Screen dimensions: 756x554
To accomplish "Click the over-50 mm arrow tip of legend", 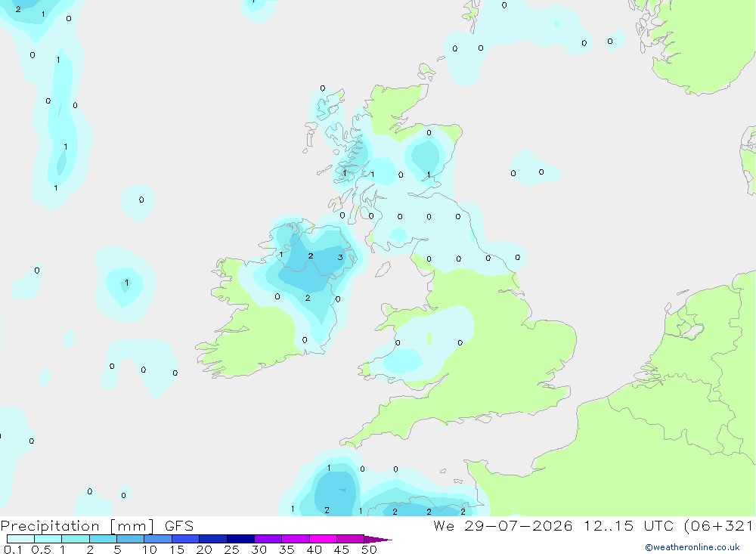I will tap(377, 540).
